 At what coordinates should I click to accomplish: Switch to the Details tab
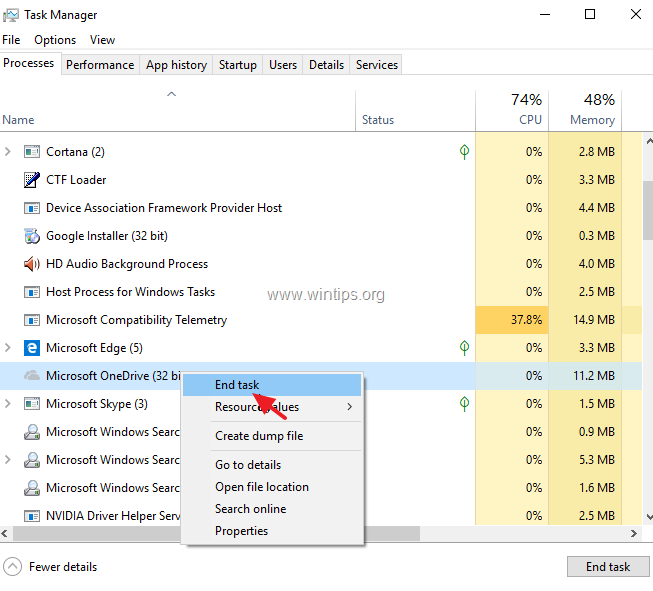(x=326, y=65)
